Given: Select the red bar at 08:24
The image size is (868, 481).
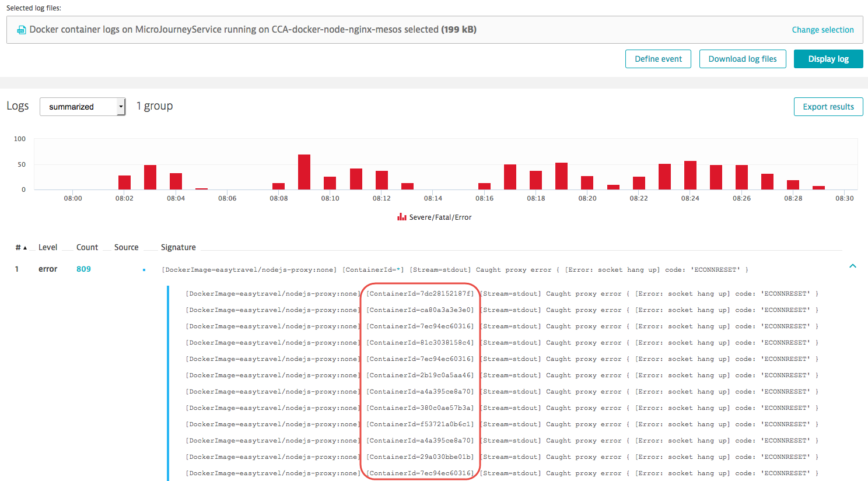Looking at the screenshot, I should [690, 175].
